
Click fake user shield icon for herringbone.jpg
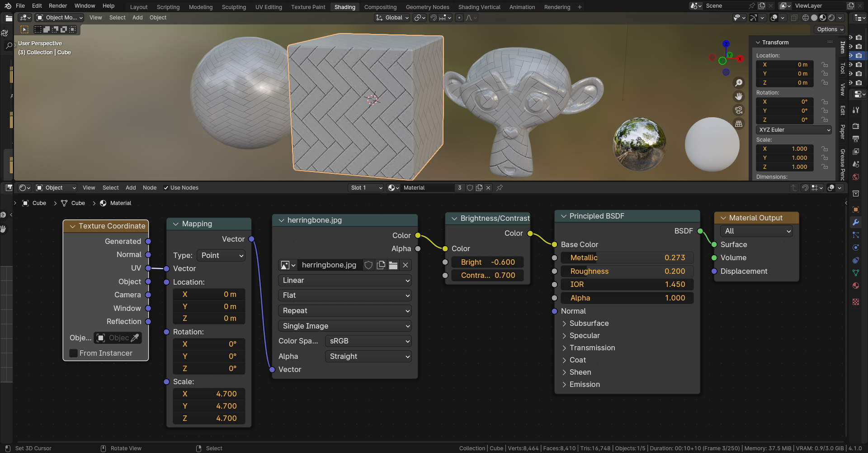368,265
